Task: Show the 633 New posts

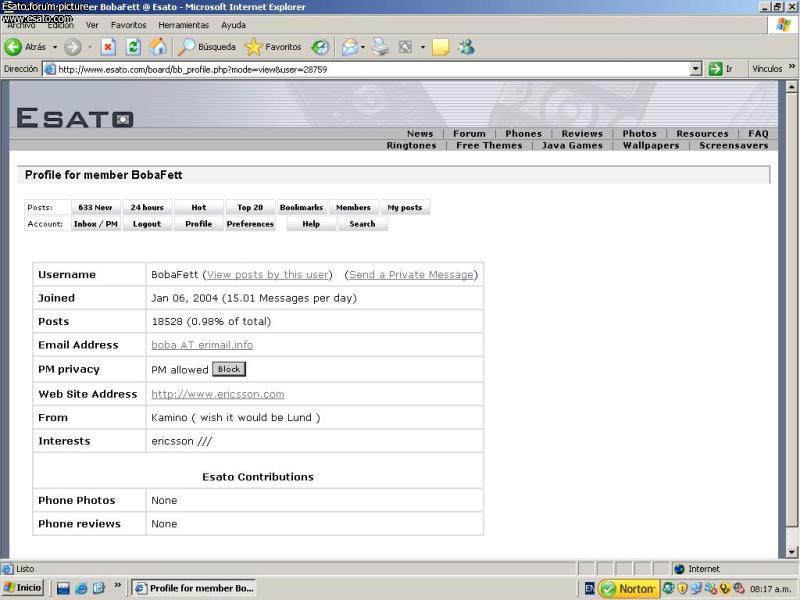Action: (95, 207)
